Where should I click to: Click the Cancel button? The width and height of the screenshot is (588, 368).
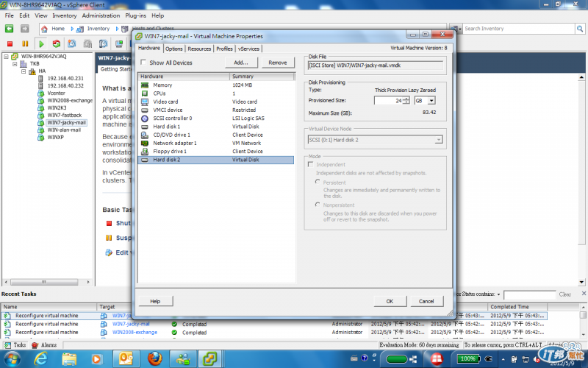pyautogui.click(x=426, y=301)
